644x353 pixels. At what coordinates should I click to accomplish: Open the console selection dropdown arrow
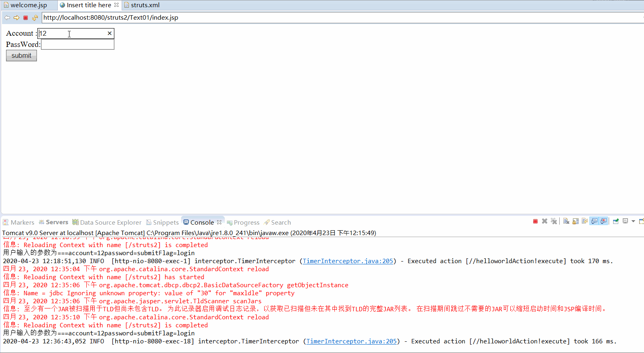pos(633,221)
